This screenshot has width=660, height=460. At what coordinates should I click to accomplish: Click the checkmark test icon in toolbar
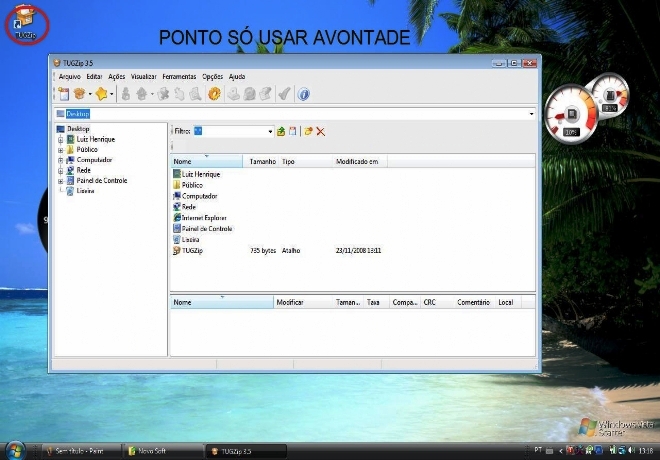(x=284, y=93)
